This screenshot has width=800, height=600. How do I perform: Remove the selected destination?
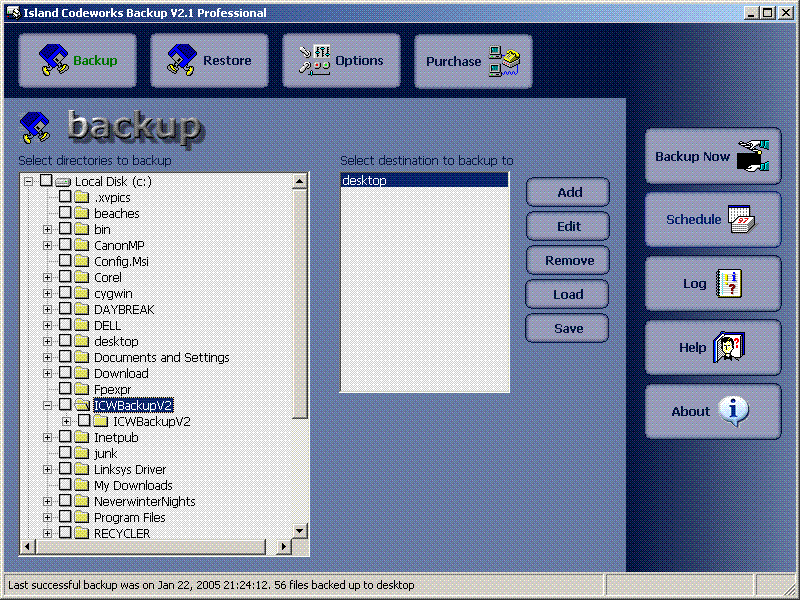(568, 260)
